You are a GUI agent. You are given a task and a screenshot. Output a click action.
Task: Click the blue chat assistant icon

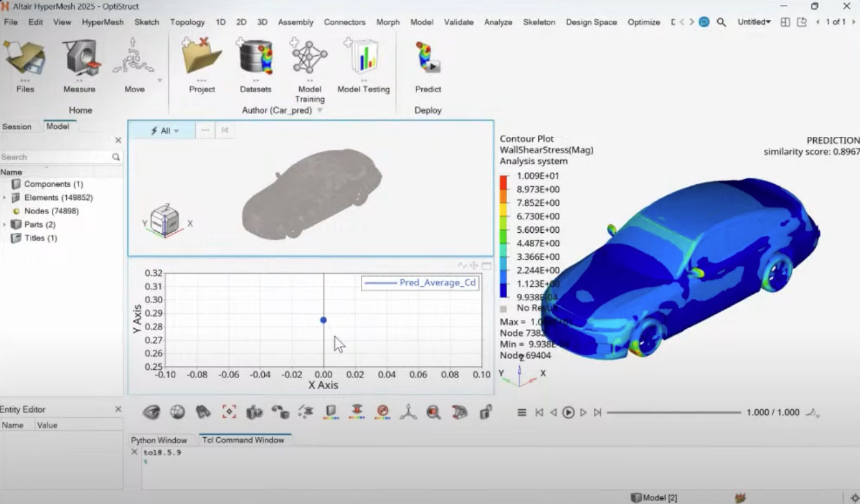704,22
